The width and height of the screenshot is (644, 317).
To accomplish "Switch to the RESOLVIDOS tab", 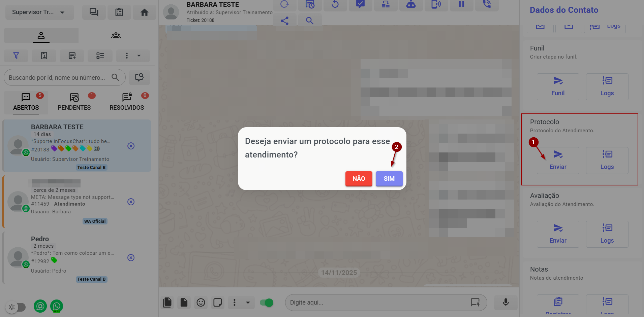I will click(127, 102).
